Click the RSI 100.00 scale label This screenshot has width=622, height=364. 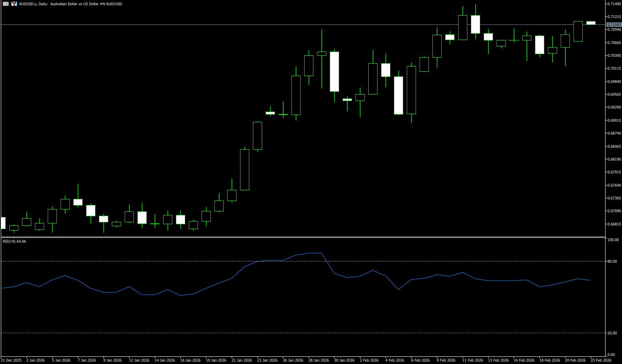point(613,240)
